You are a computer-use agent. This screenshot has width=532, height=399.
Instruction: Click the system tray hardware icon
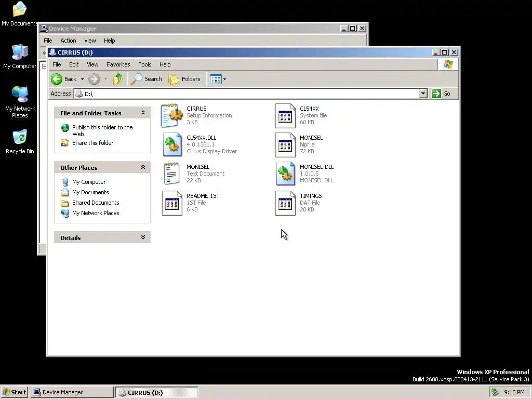[x=495, y=392]
